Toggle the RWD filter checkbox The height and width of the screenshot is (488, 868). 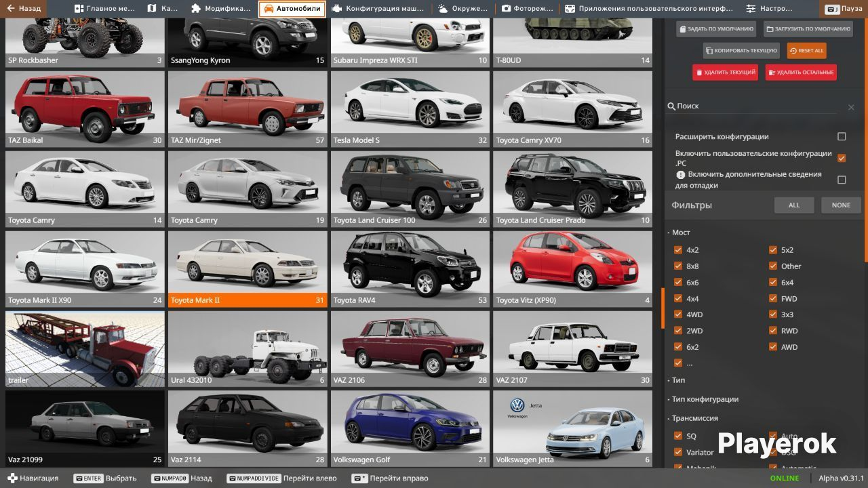click(773, 331)
